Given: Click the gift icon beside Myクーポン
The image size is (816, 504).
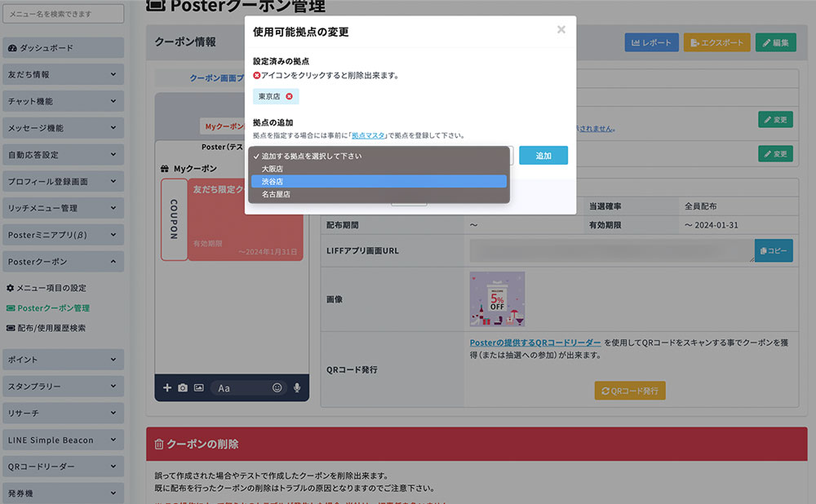Looking at the screenshot, I should 165,169.
